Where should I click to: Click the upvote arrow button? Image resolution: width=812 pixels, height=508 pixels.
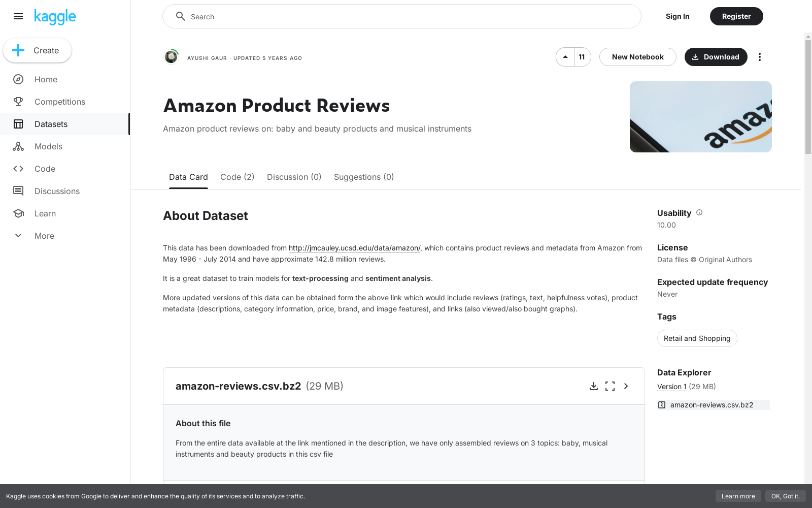(x=565, y=57)
